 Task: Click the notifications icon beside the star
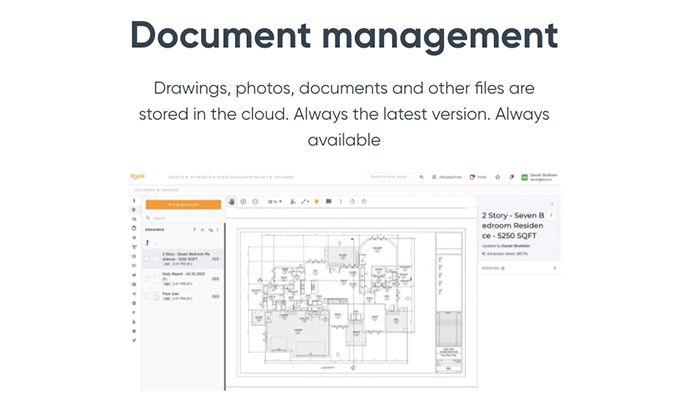pyautogui.click(x=512, y=177)
